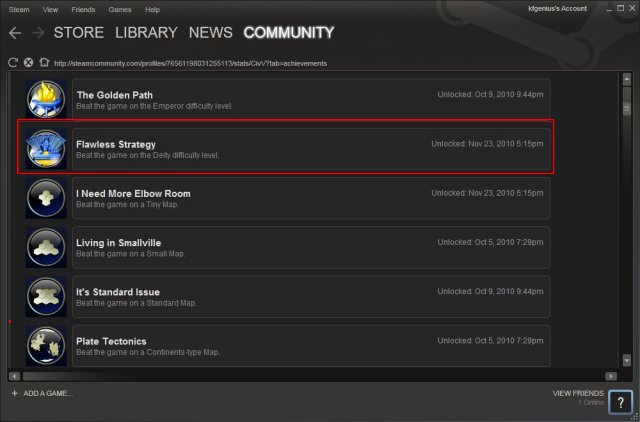The height and width of the screenshot is (422, 640).
Task: Select I Need More Elbow Room title
Action: 133,194
